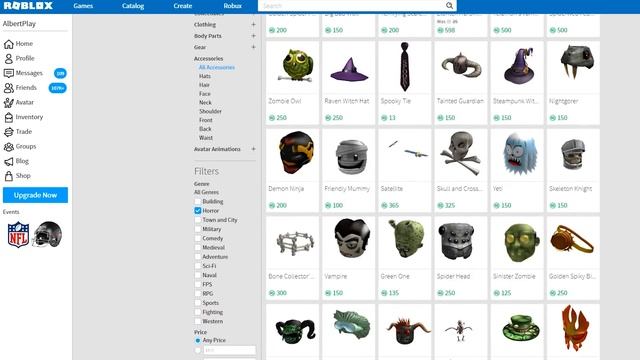Select the Hats accessories subcategory

pos(205,76)
